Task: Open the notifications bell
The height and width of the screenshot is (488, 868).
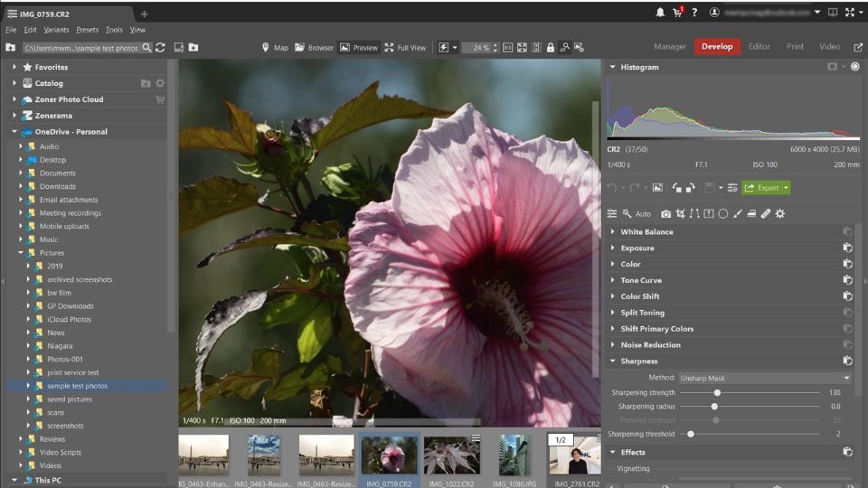Action: [660, 12]
